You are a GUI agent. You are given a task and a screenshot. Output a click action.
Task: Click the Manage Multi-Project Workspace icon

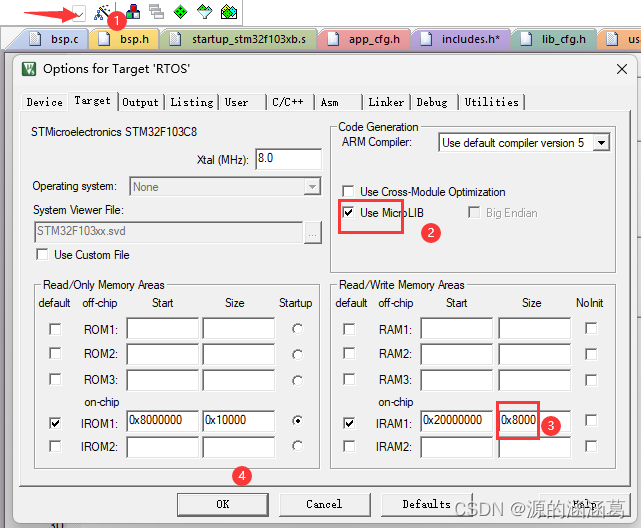point(156,11)
